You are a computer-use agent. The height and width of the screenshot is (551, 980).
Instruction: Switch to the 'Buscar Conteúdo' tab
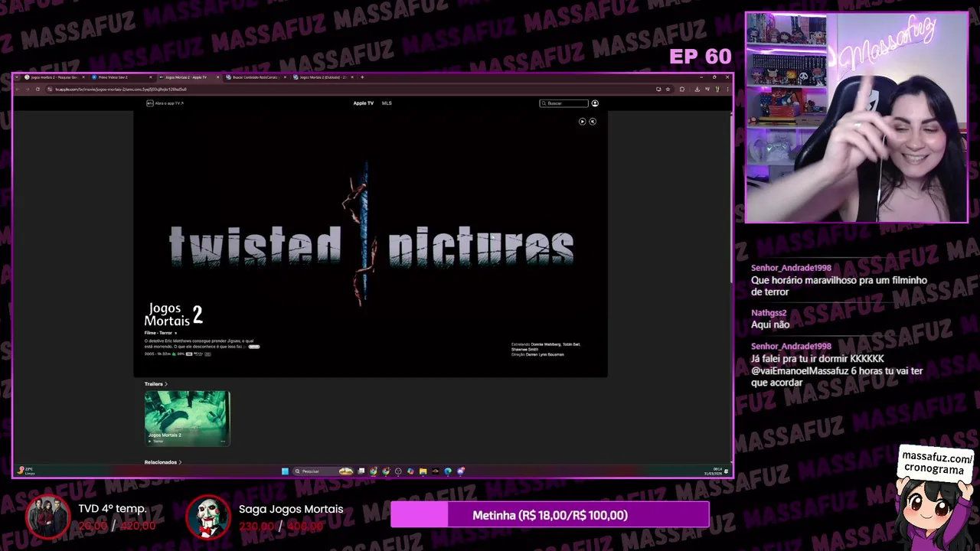click(x=256, y=77)
